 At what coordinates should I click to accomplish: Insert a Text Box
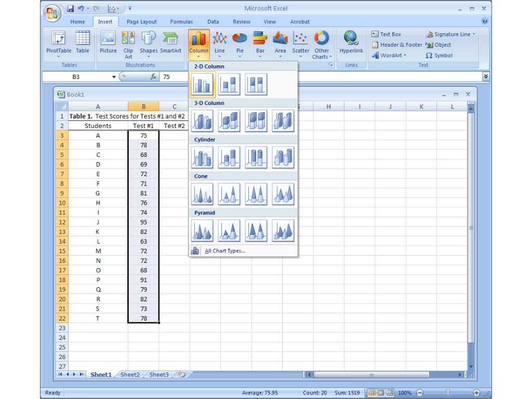tap(386, 34)
